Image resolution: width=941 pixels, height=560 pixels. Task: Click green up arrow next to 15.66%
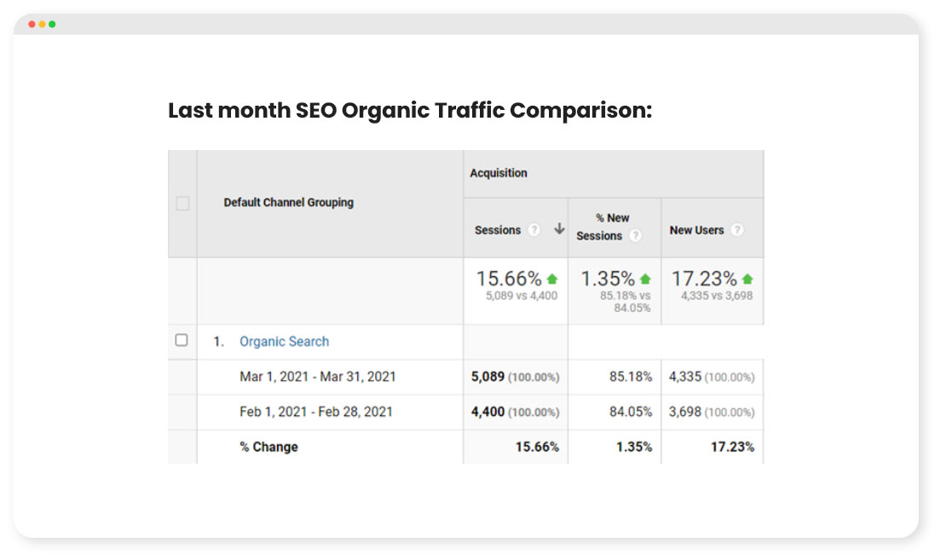552,279
